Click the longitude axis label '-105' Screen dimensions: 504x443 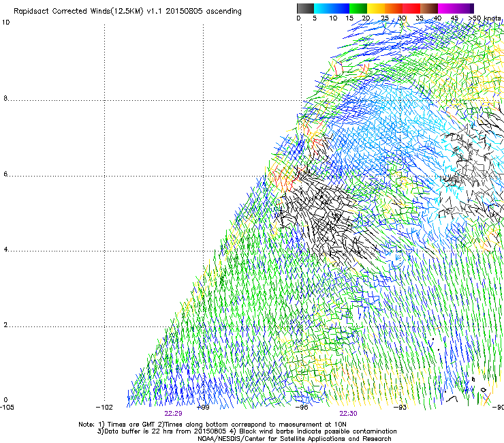(x=7, y=408)
